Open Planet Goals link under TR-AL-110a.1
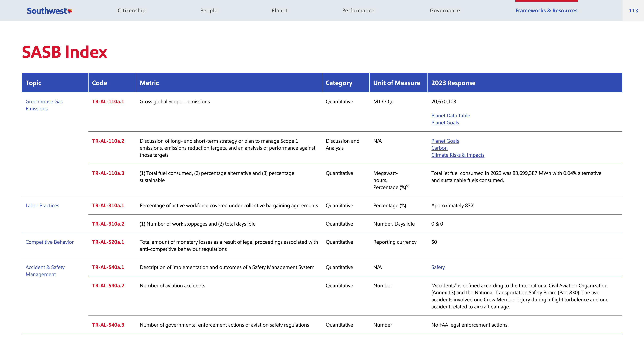This screenshot has height=362, width=644. click(x=445, y=123)
